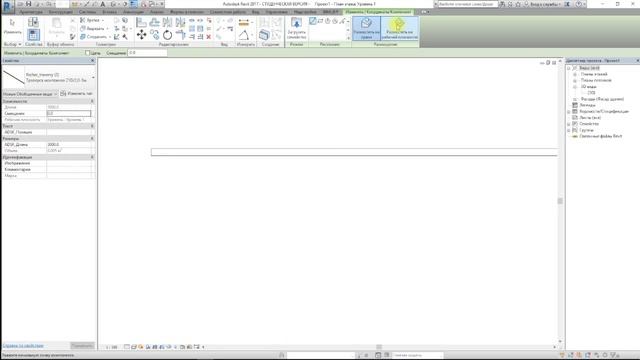Select the Rotate tool

[x=167, y=35]
